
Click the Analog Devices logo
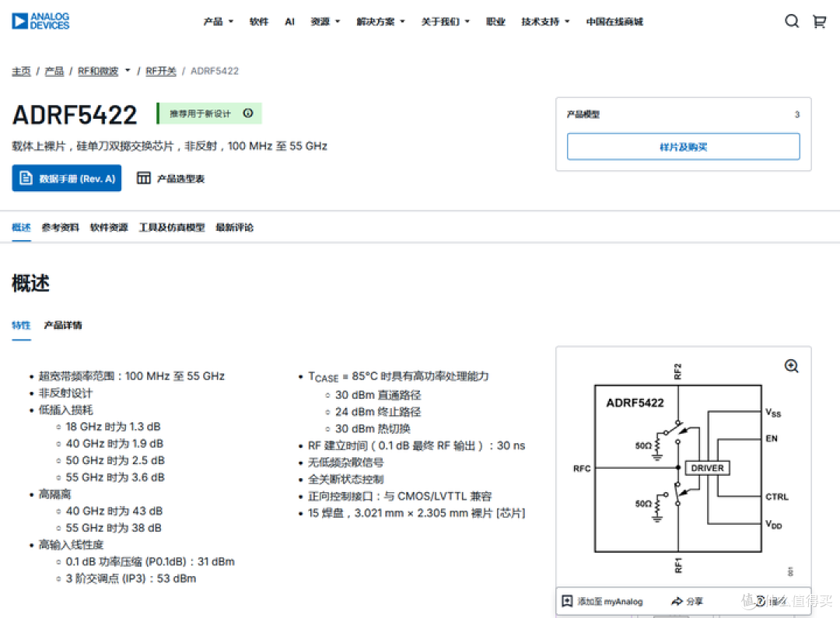(40, 21)
